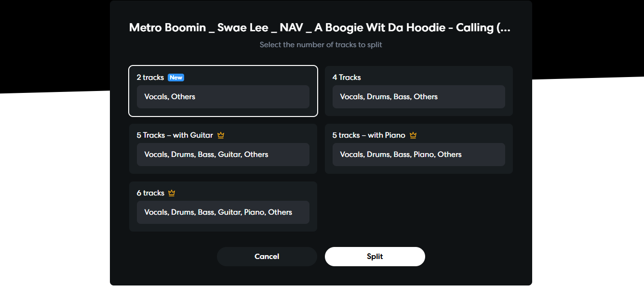Click the crown icon beside 5 tracks with Piano

tap(413, 135)
